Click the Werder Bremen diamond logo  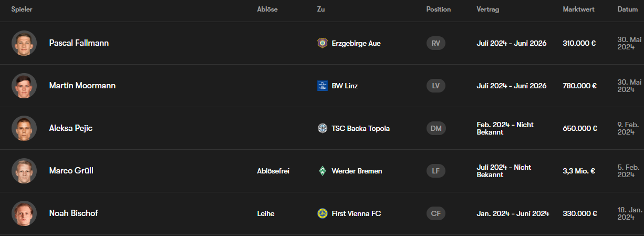(322, 171)
